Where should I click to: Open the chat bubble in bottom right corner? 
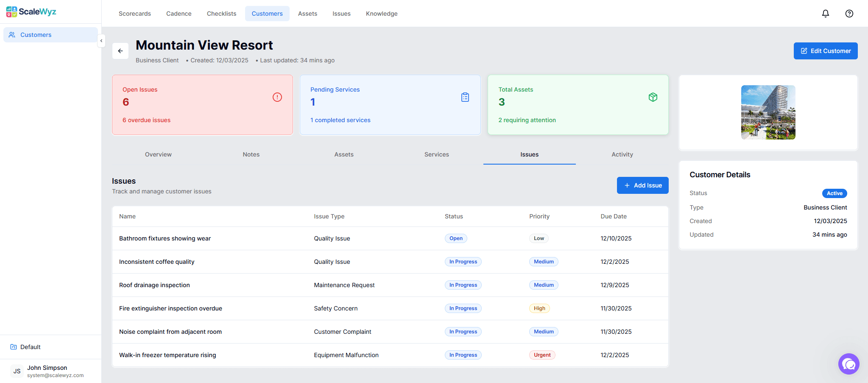tap(848, 364)
